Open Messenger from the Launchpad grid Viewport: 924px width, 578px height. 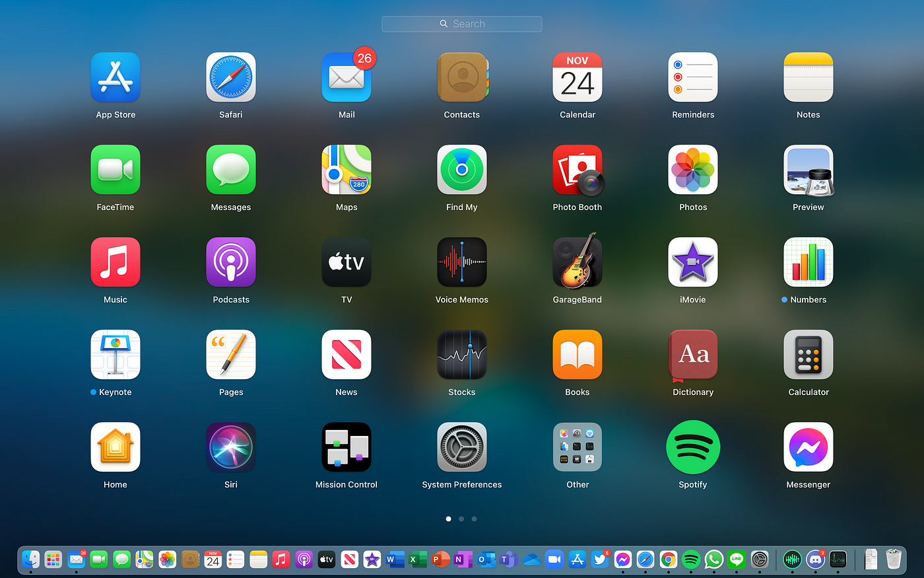pos(808,447)
